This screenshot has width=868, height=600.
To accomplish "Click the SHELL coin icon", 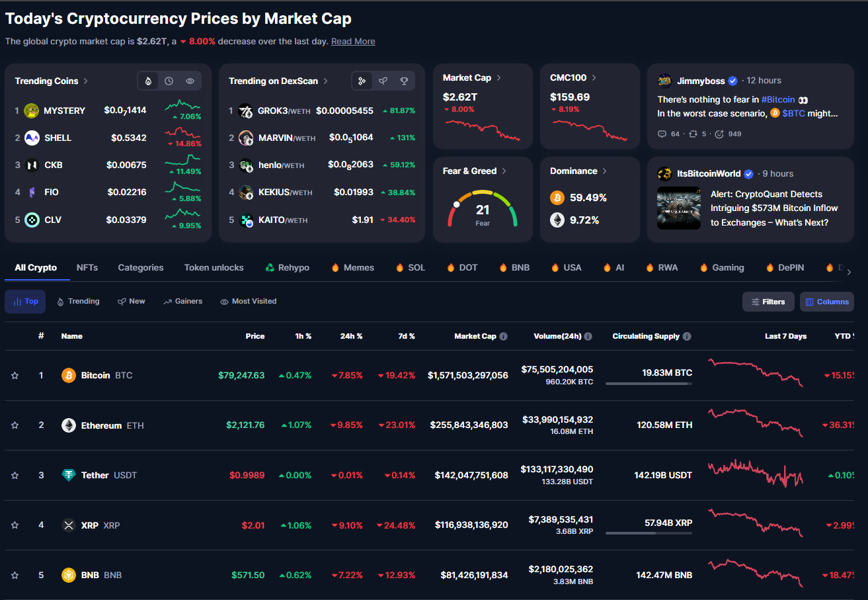I will click(32, 138).
